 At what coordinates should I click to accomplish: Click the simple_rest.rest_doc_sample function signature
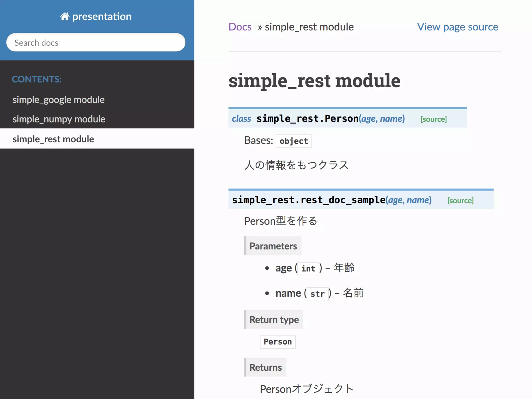pyautogui.click(x=332, y=200)
